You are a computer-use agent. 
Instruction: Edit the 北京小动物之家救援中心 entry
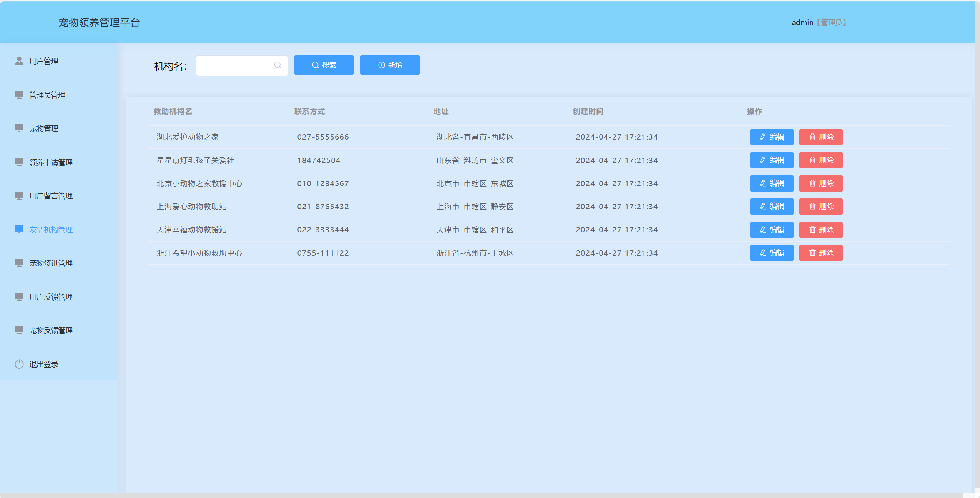(x=771, y=183)
